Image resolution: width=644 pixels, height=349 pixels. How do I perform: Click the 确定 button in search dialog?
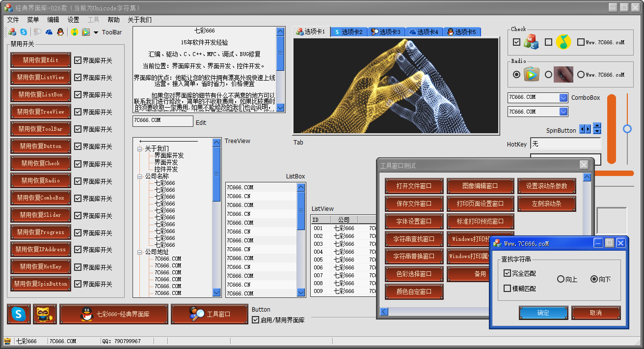[543, 313]
